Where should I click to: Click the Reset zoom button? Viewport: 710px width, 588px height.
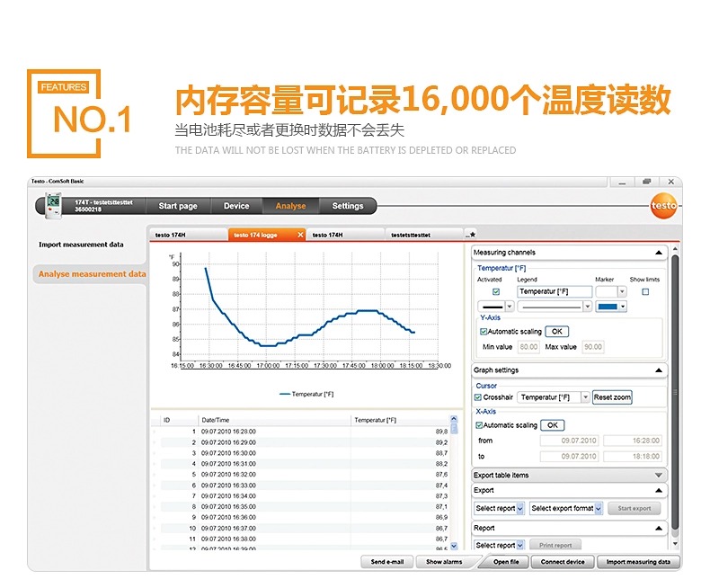[612, 397]
